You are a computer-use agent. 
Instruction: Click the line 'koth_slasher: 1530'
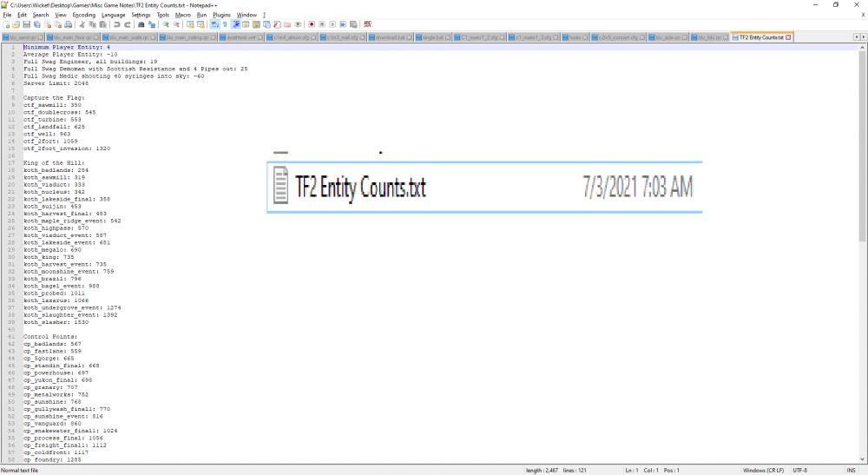click(x=56, y=322)
